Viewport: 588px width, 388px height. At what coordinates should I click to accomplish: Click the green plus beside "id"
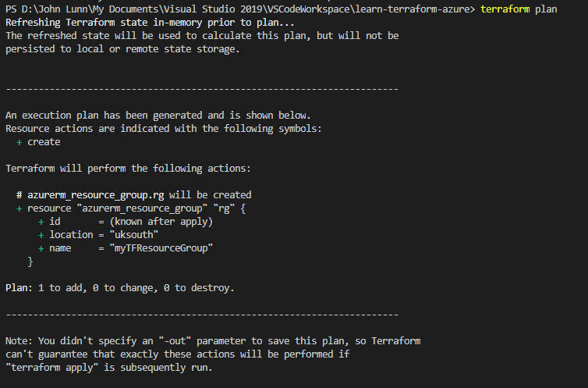pos(41,222)
